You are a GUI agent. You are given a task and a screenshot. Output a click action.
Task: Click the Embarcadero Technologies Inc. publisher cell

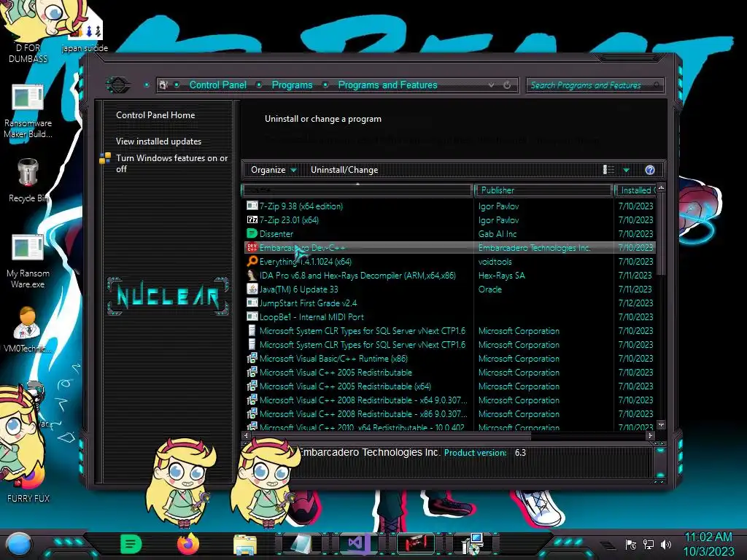[x=535, y=248]
